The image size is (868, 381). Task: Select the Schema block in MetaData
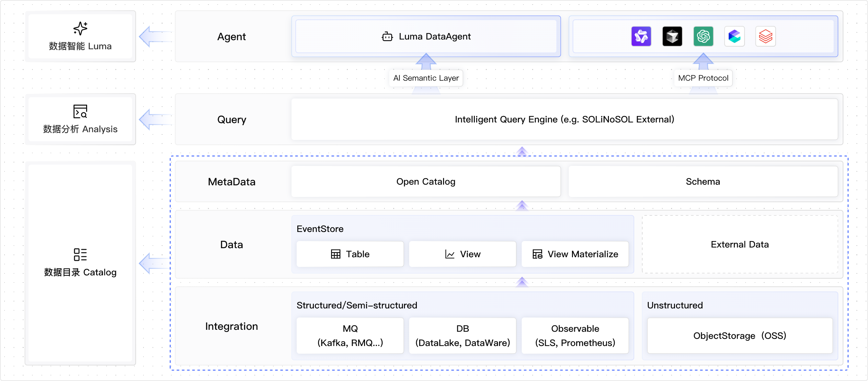pos(703,181)
